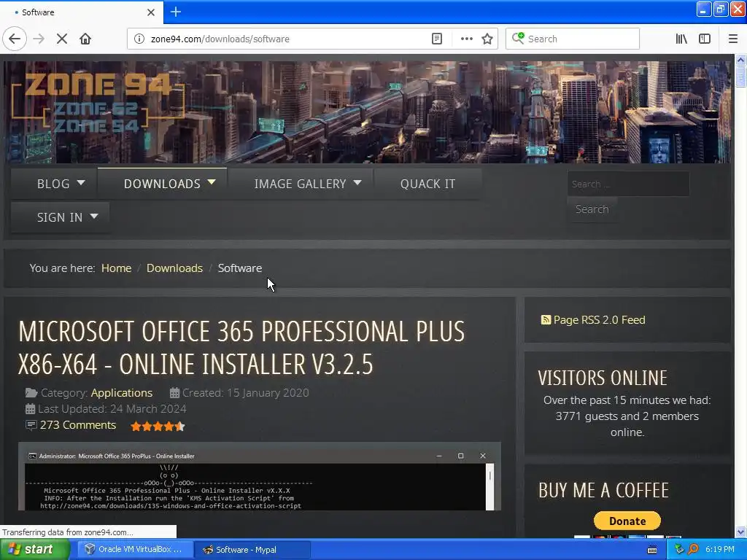
Task: Click the forward navigation arrow
Action: click(39, 39)
